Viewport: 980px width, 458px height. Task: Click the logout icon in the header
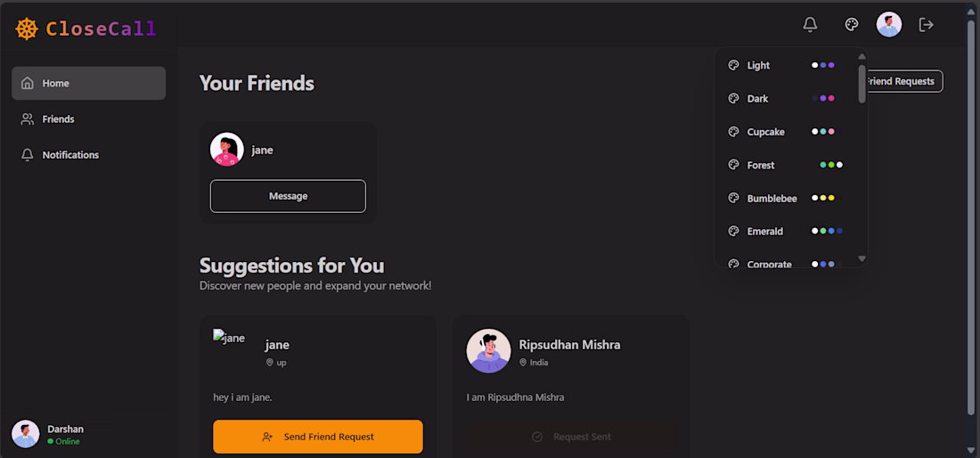coord(927,25)
